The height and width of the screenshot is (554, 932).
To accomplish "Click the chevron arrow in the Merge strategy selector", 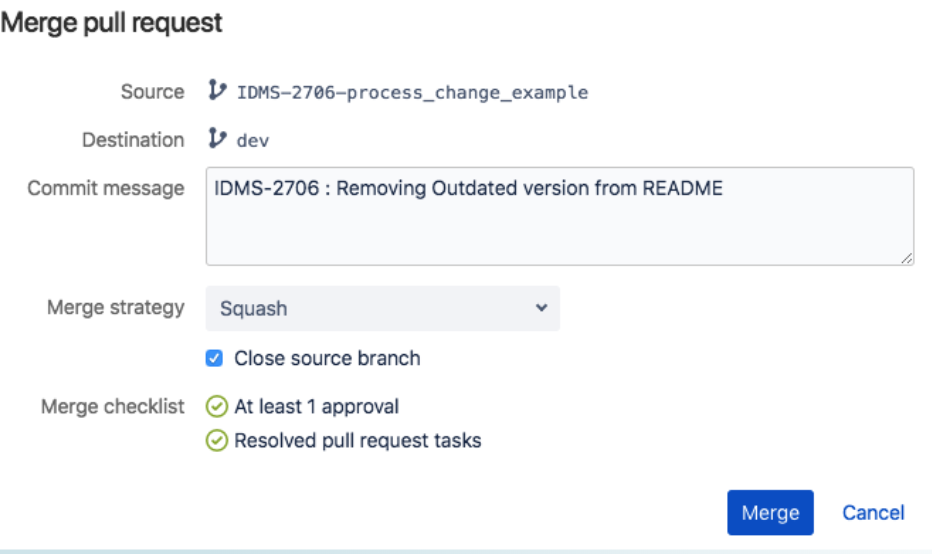I will 541,308.
